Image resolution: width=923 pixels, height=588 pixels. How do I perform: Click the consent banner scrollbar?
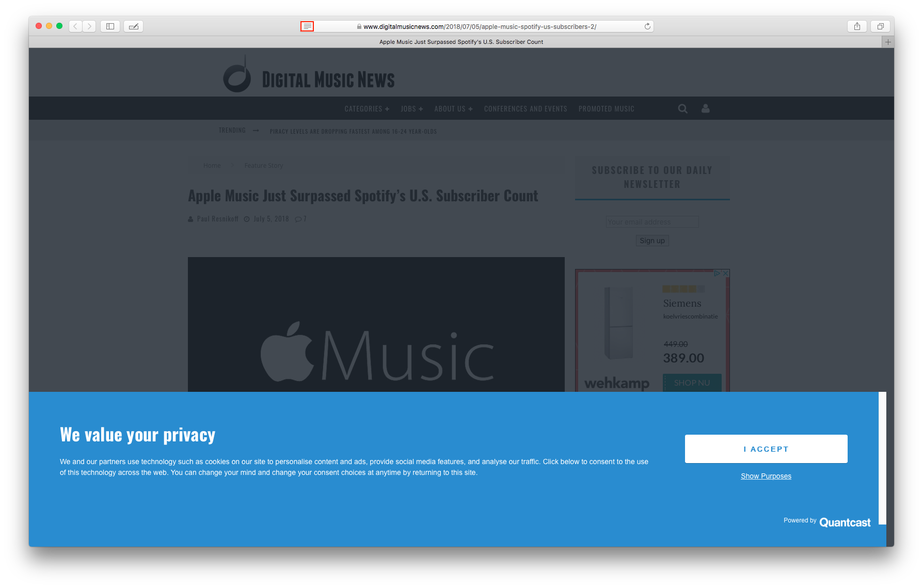tap(883, 458)
